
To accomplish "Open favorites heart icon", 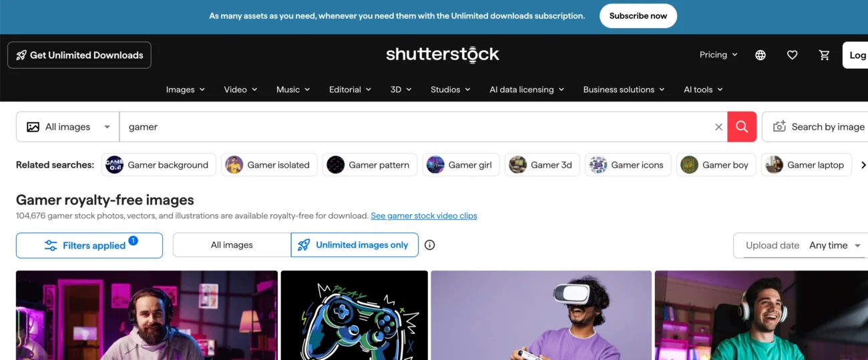I will coord(793,55).
